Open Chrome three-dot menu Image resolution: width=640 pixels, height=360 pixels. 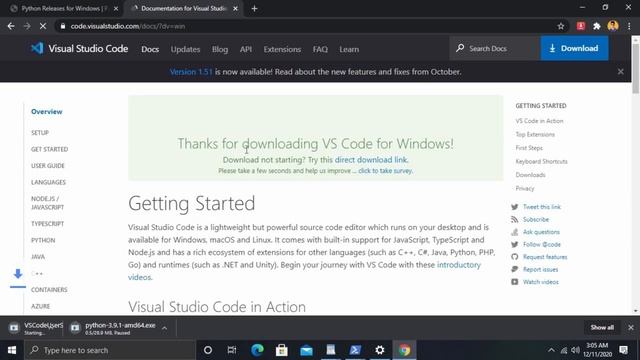point(629,26)
